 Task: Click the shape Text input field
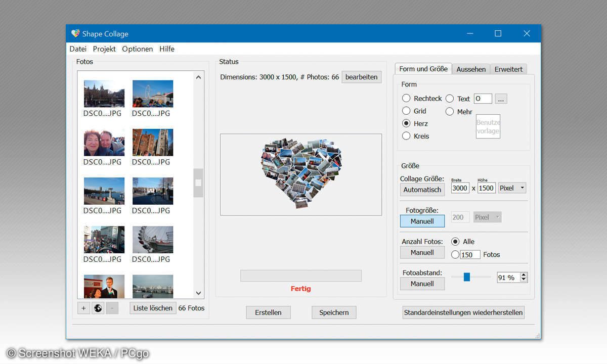(483, 99)
